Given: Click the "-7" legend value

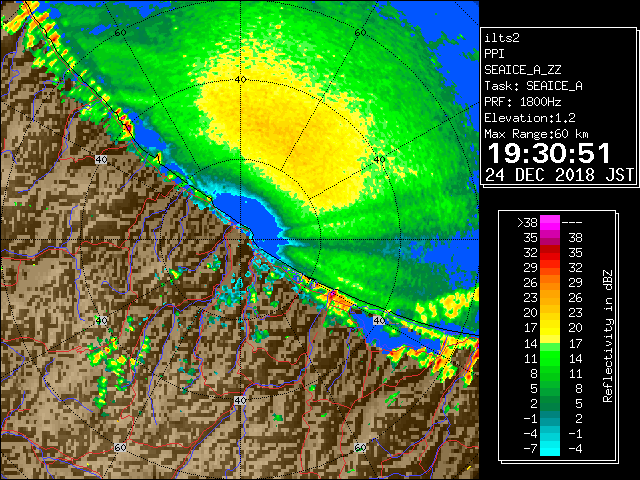Looking at the screenshot, I should click(x=530, y=449).
